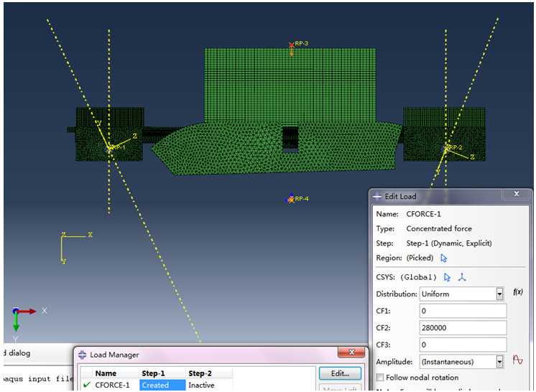Click the CF1 input field

click(463, 311)
